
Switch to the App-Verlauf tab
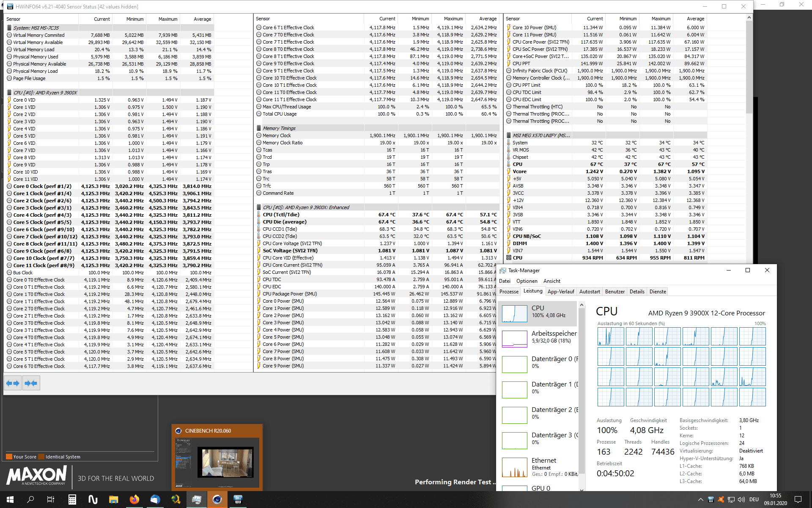point(561,292)
